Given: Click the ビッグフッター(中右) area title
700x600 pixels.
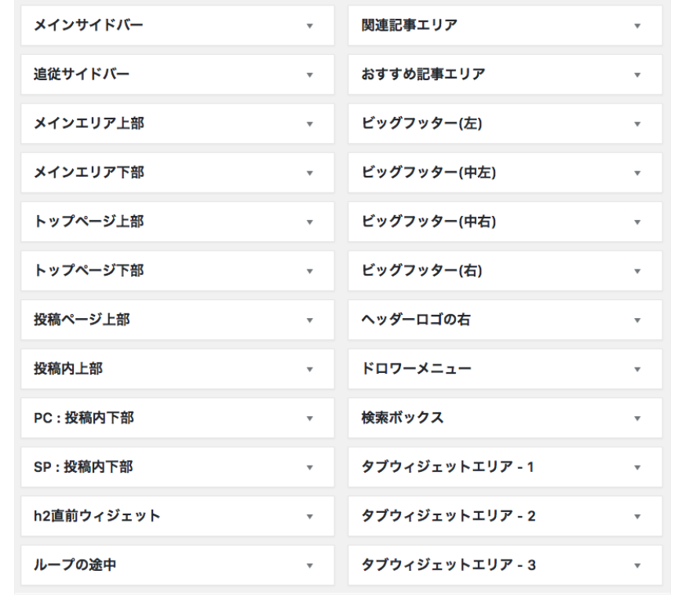Looking at the screenshot, I should [428, 222].
